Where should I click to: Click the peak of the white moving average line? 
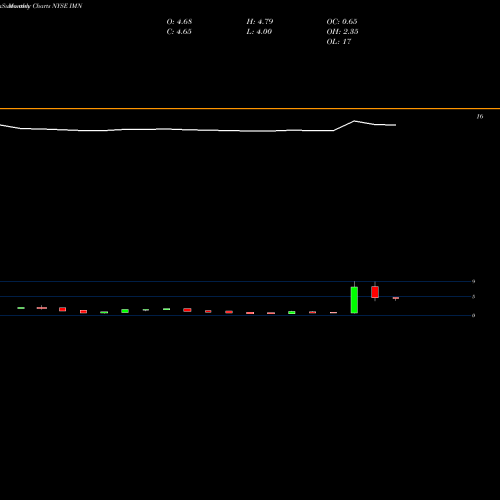(354, 121)
